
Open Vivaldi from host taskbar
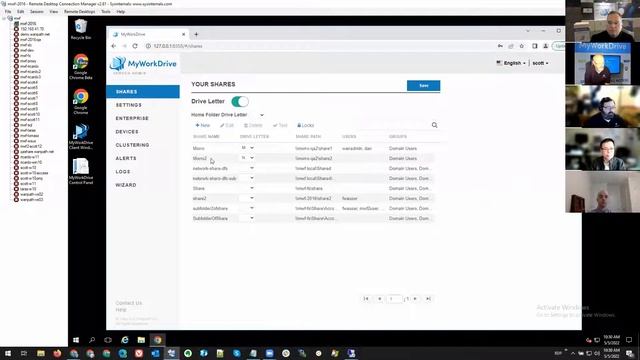click(x=139, y=353)
